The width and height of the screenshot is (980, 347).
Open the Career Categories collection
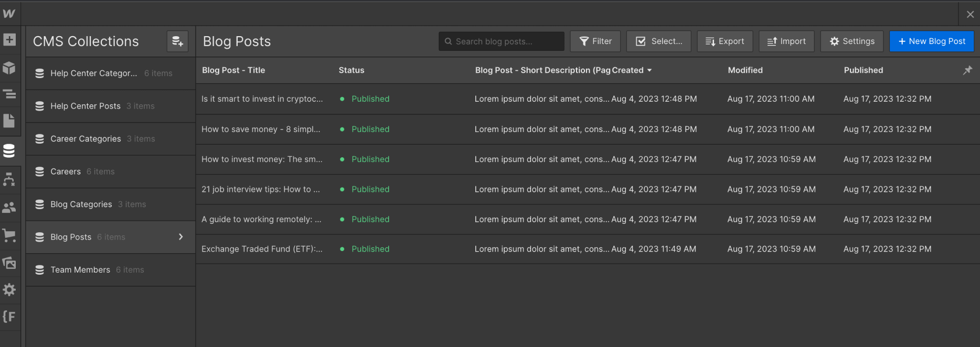[x=111, y=139]
